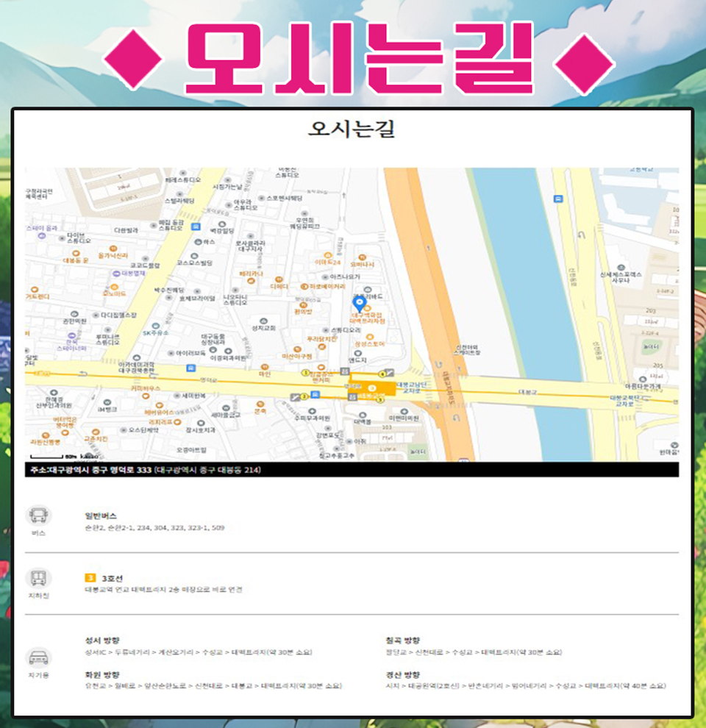
Task: Click subway exit 4 marker on the map
Action: 382,374
